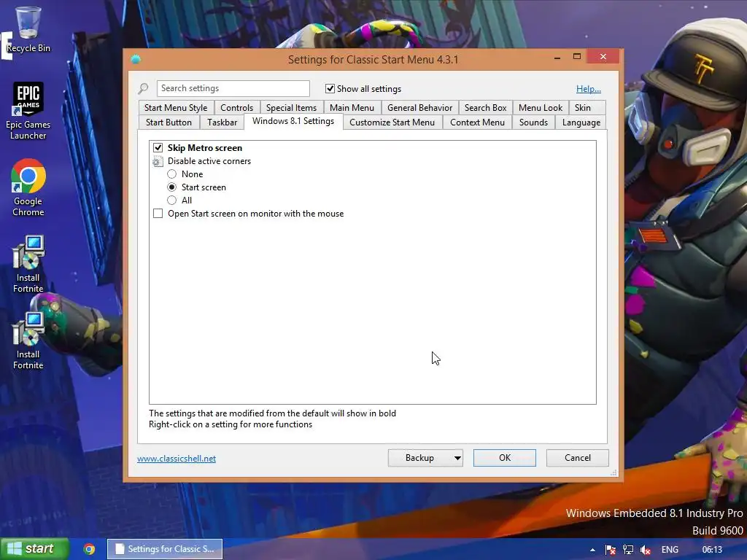747x560 pixels.
Task: Select the Epic Games Launcher desktop icon
Action: [x=28, y=111]
